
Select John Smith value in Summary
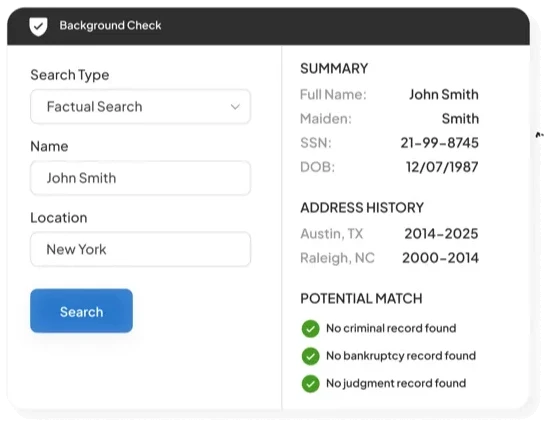pos(444,95)
